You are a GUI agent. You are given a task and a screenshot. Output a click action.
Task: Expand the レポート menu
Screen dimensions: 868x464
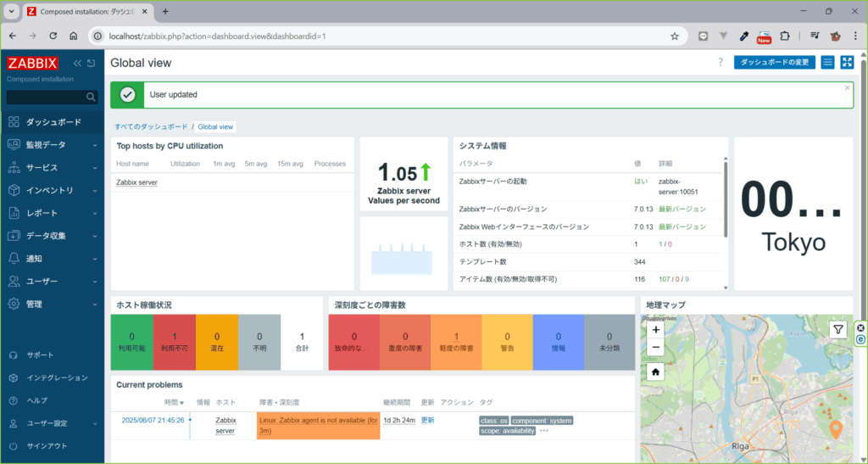[x=53, y=213]
